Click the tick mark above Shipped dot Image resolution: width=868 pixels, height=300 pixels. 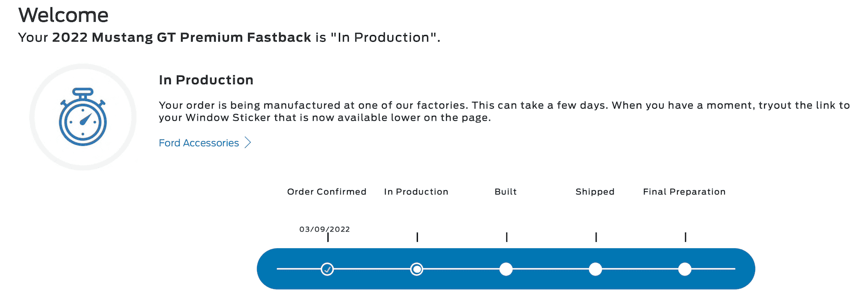coord(596,237)
